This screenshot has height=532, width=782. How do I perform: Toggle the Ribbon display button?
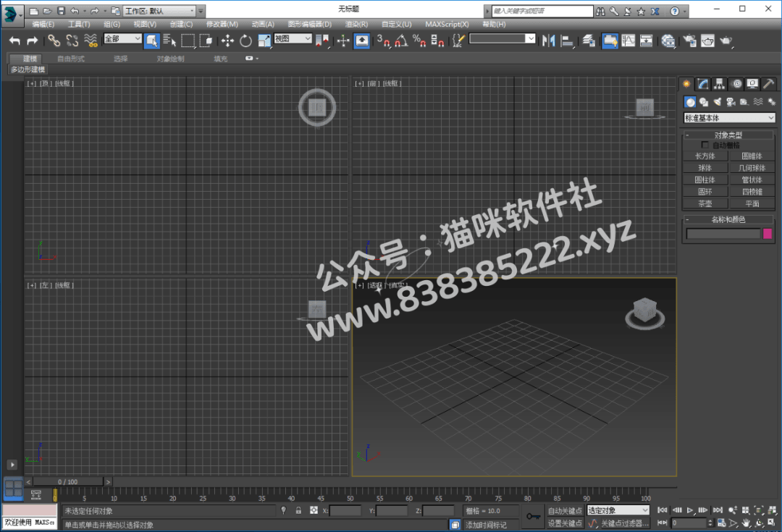point(610,41)
